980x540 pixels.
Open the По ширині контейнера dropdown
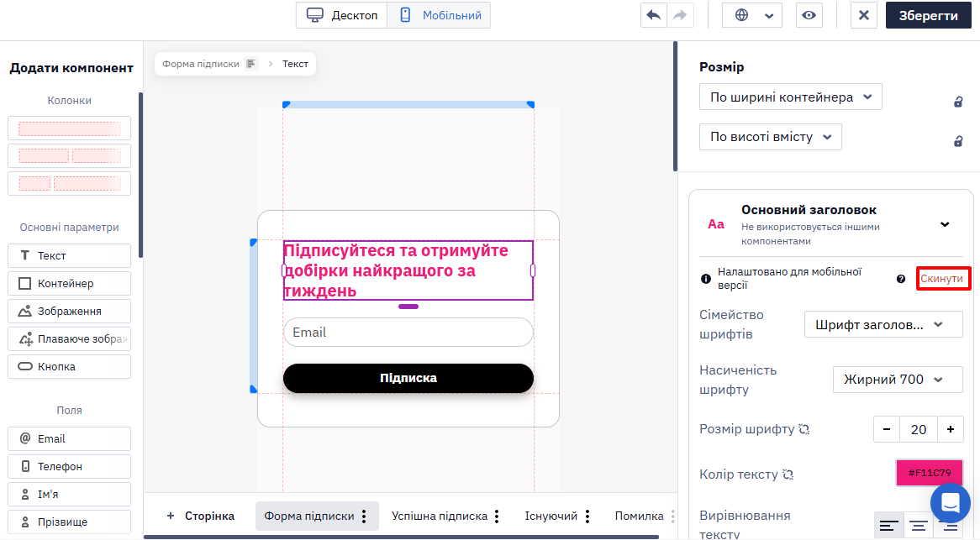coord(791,97)
